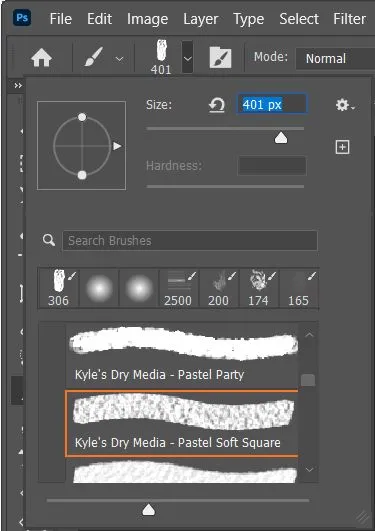The height and width of the screenshot is (531, 375).
Task: Click the brush list scroll-down arrow
Action: (309, 470)
